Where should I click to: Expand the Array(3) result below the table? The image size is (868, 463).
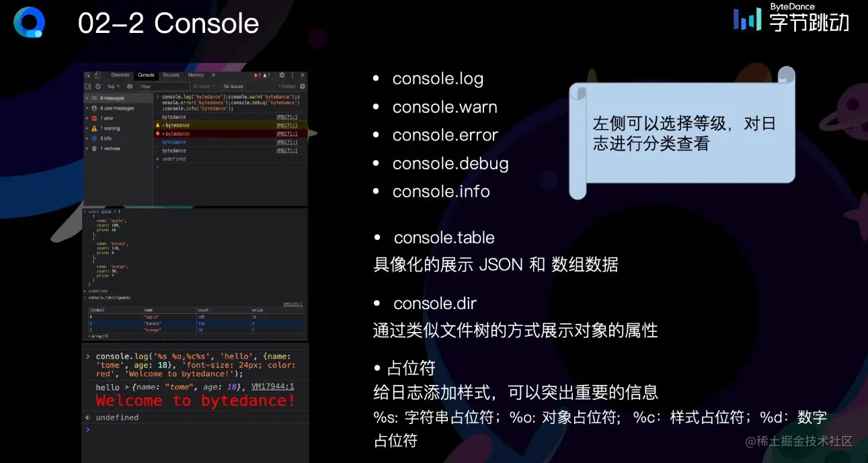pos(89,336)
